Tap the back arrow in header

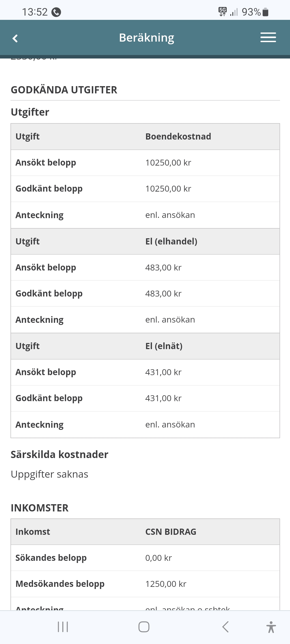[x=15, y=38]
